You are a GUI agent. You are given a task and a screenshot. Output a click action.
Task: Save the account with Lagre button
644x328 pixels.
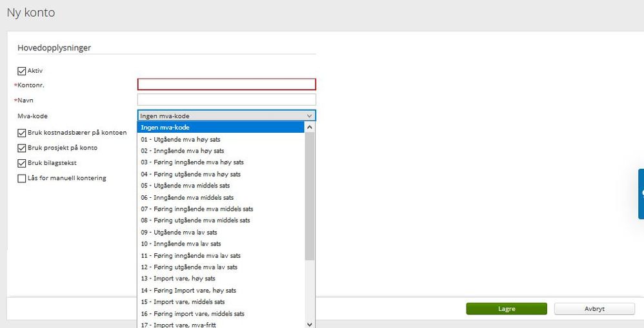[507, 309]
